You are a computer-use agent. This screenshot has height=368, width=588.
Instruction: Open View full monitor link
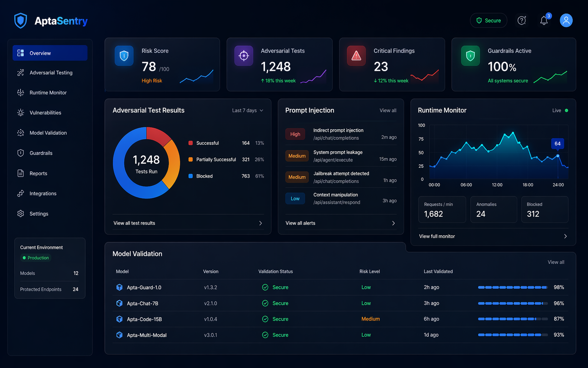[x=437, y=236]
